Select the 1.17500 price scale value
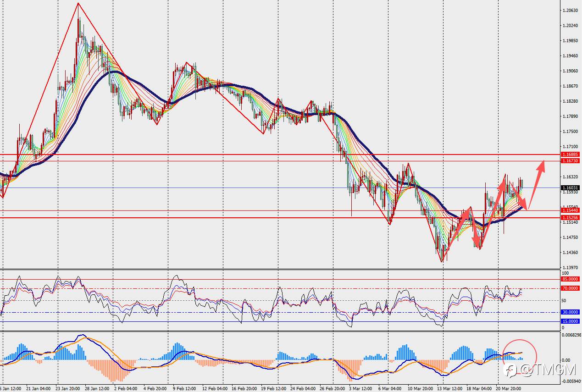The height and width of the screenshot is (392, 582). [x=571, y=132]
